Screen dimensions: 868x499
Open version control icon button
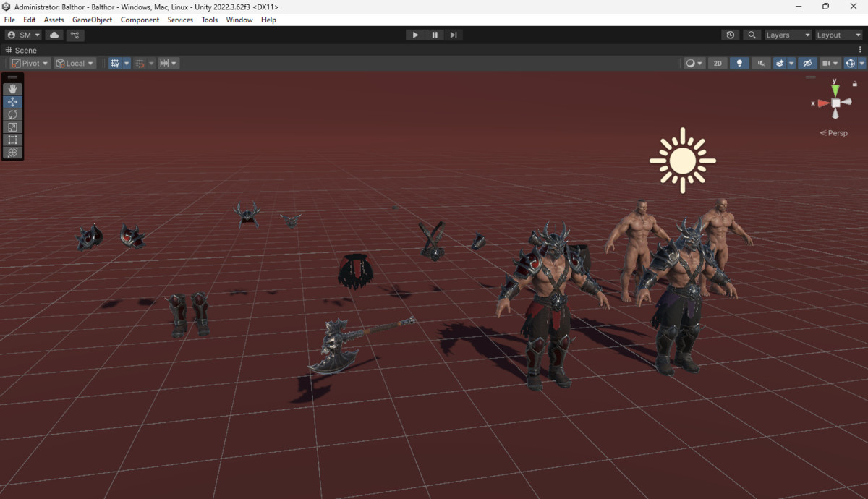75,35
